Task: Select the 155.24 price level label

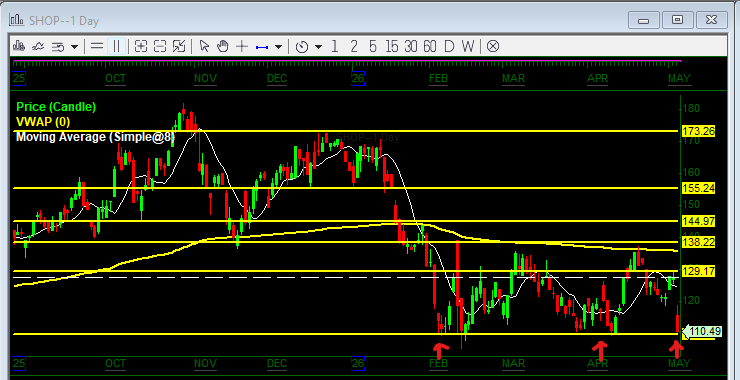Action: (698, 188)
